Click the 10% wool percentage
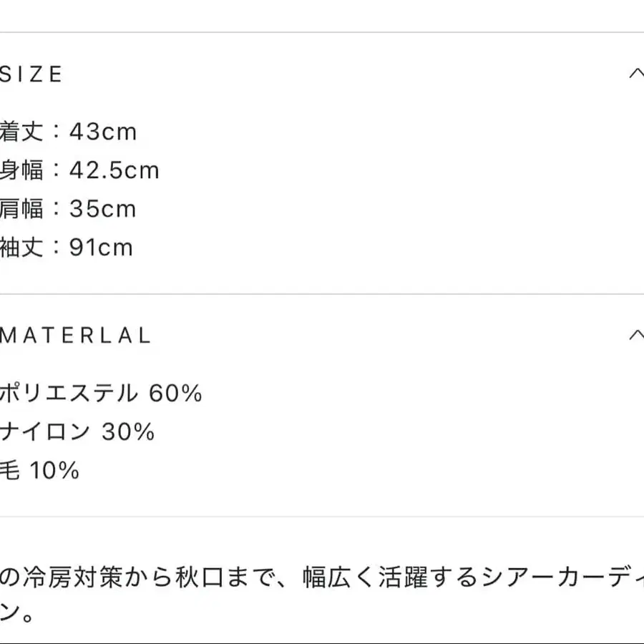Image resolution: width=644 pixels, height=644 pixels. pos(54,470)
